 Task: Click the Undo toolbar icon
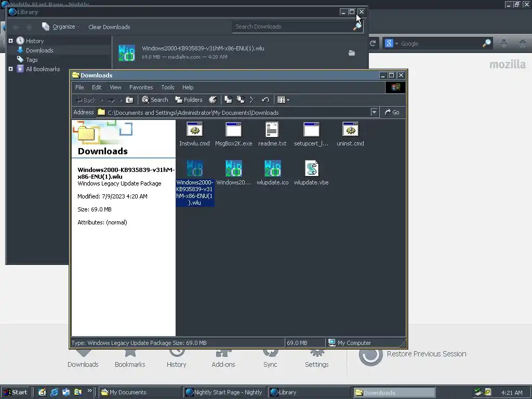coord(265,100)
